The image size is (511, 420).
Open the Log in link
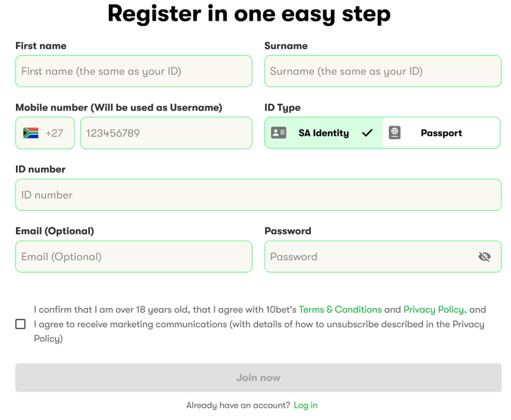[x=305, y=406]
